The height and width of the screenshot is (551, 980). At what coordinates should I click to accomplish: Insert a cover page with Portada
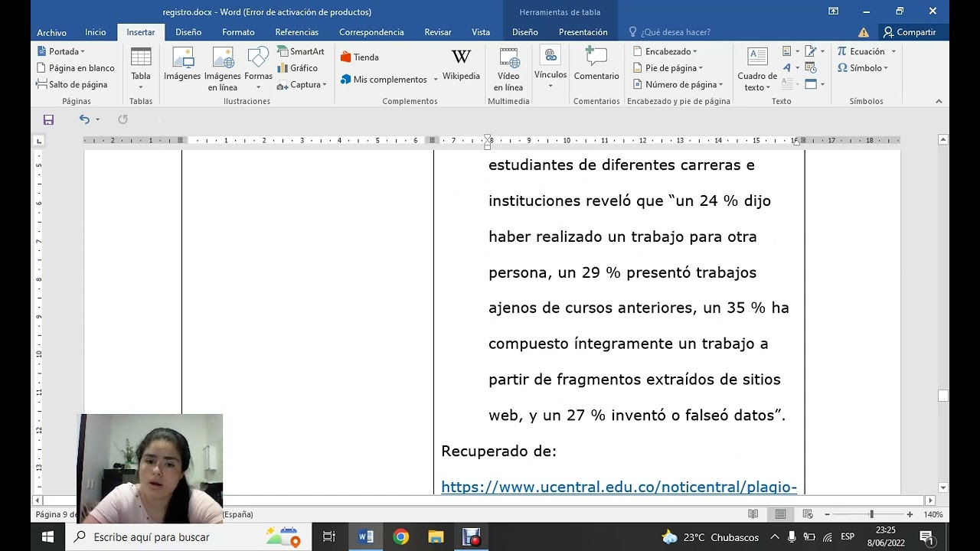61,51
